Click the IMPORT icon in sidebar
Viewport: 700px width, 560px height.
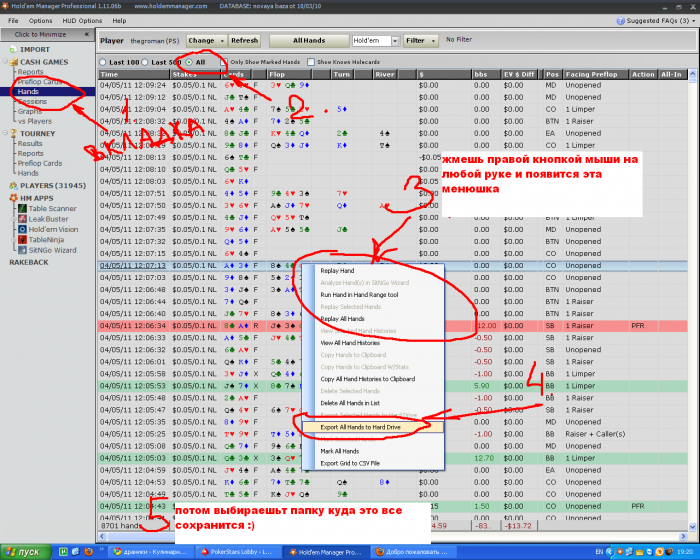coord(13,50)
